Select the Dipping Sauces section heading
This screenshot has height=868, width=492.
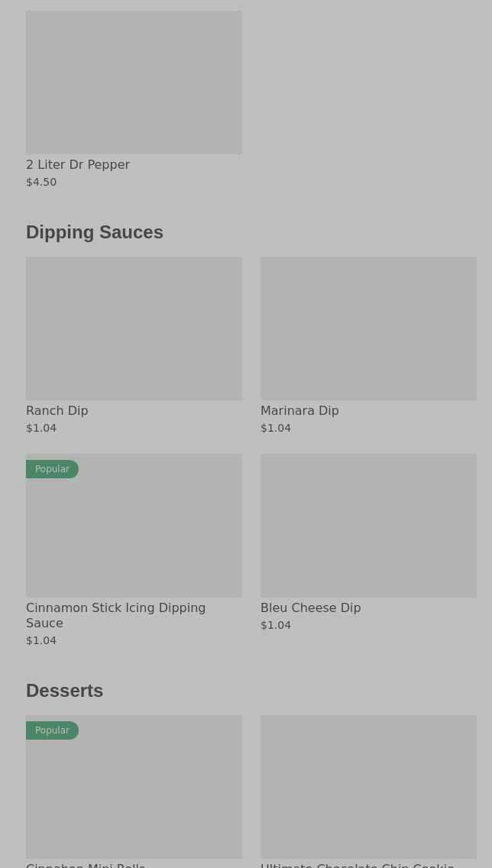95,232
